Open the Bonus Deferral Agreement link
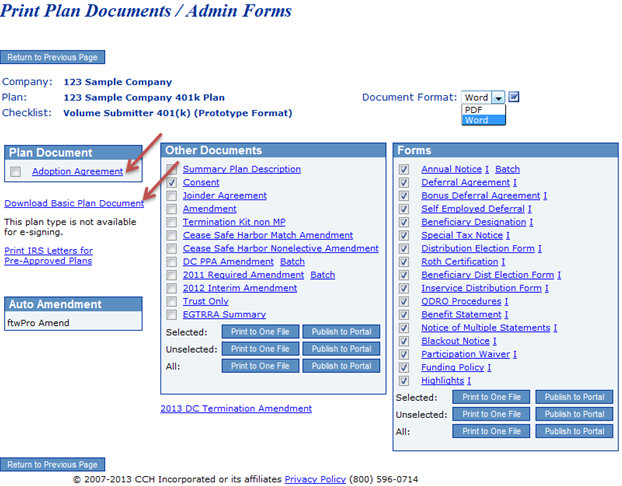This screenshot has height=486, width=622. pos(481,196)
